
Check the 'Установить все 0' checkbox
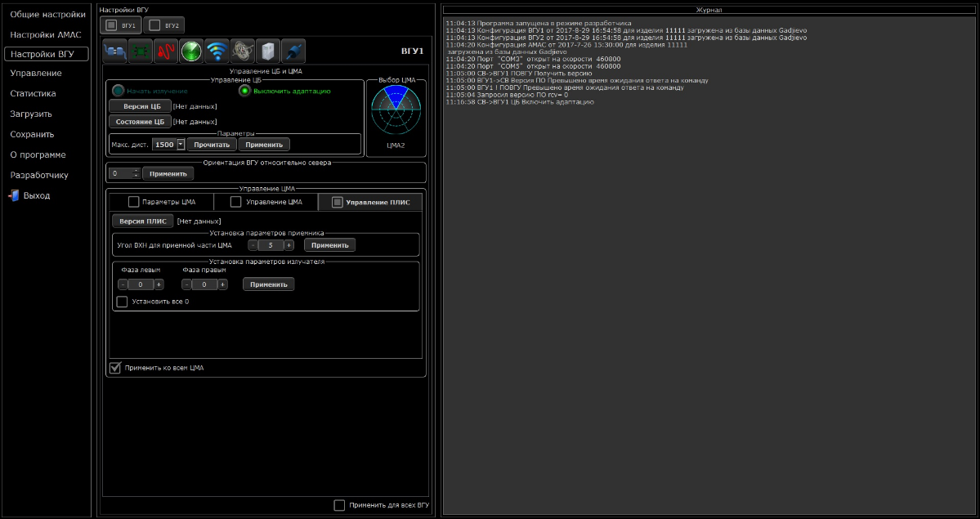(122, 302)
